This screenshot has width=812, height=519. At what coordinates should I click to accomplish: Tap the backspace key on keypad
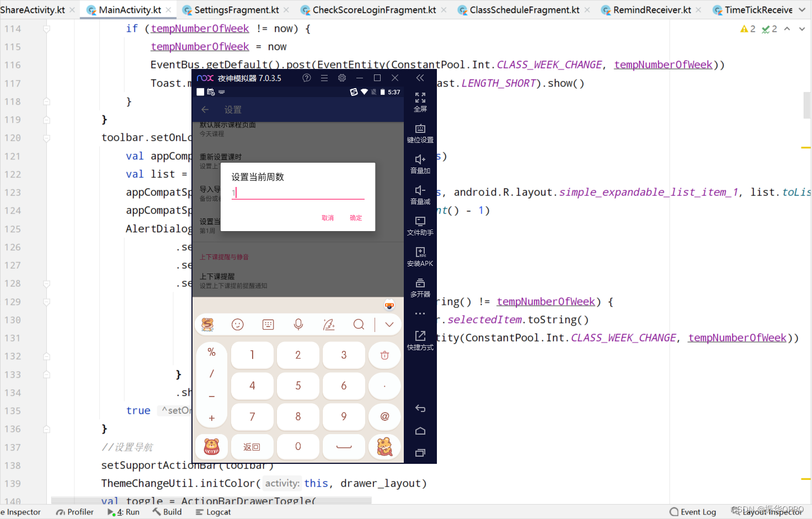coord(384,355)
